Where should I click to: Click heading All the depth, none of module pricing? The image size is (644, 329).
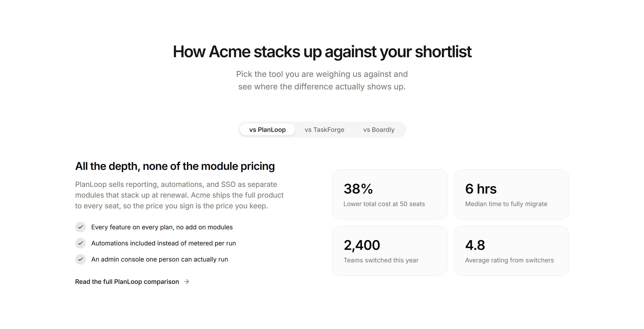coord(175,166)
